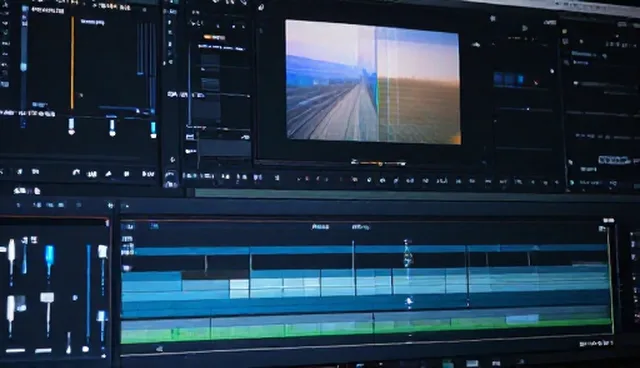Select the palest light-blue clip segment in the timeline

pyautogui.click(x=239, y=288)
